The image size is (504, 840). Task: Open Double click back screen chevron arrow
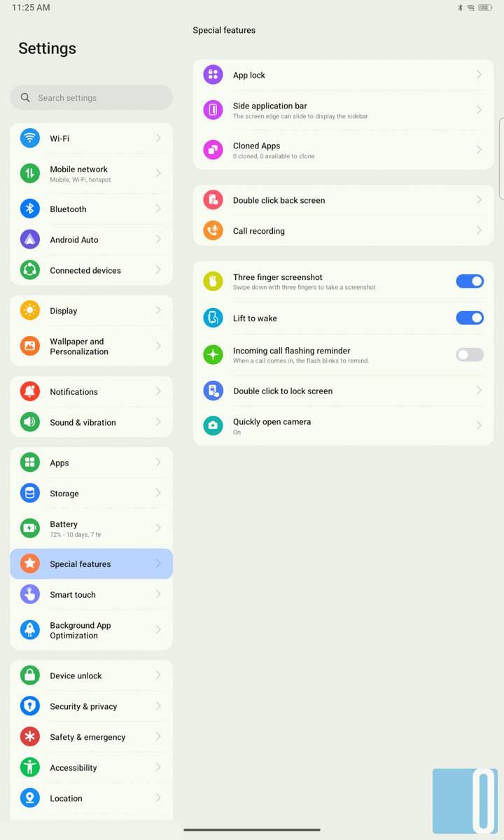[479, 200]
